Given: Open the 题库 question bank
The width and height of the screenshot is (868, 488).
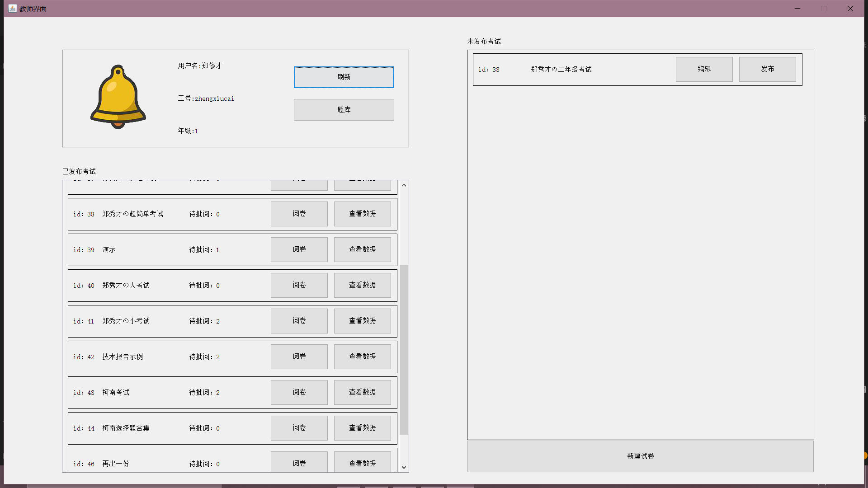Looking at the screenshot, I should 344,110.
